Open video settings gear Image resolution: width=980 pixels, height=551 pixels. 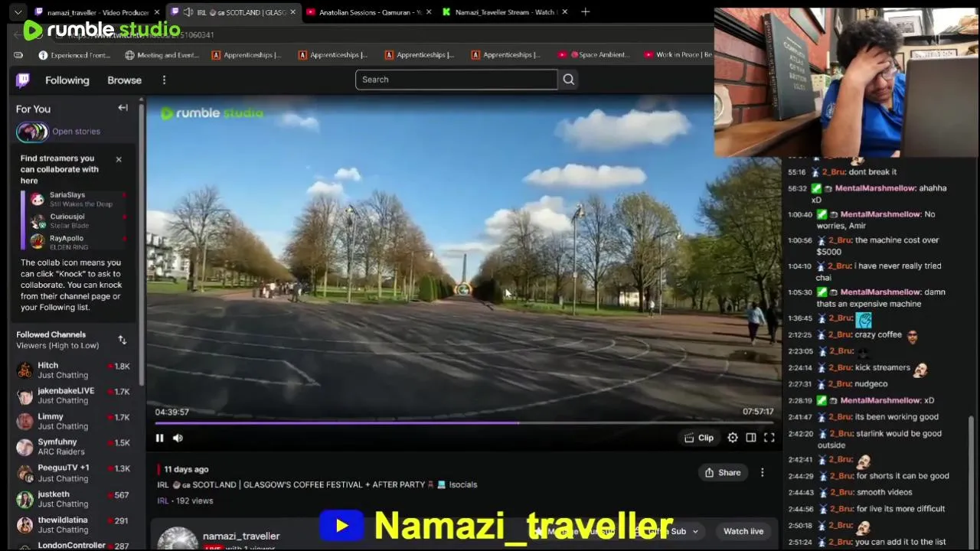coord(733,438)
